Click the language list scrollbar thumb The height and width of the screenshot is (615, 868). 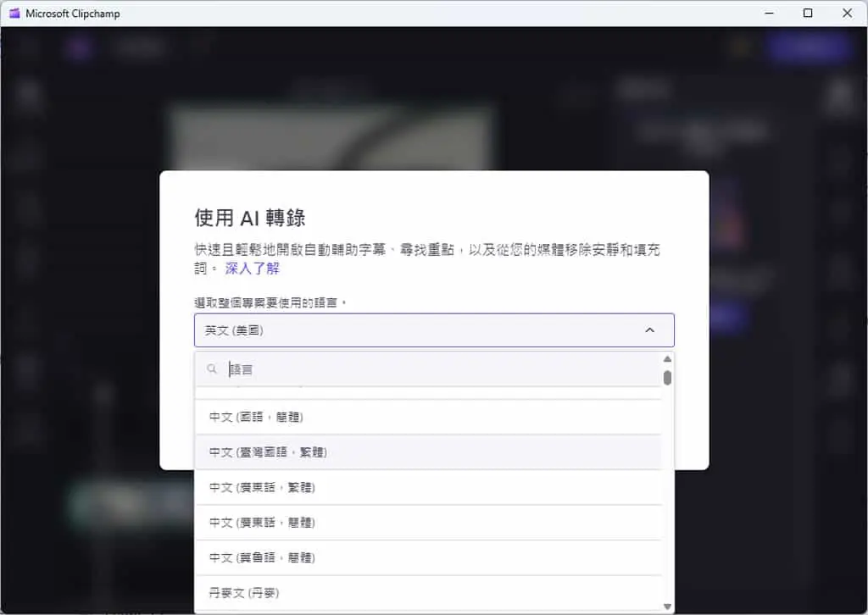(x=668, y=378)
